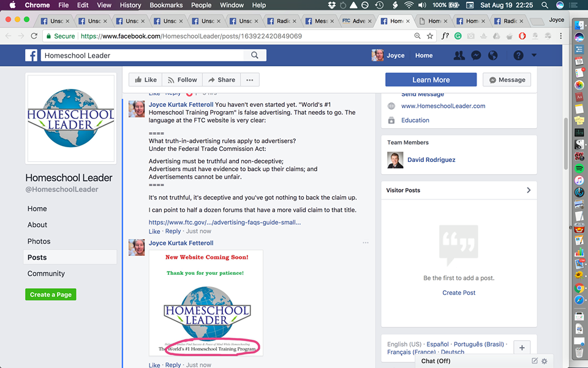This screenshot has height=368, width=588.
Task: Expand the Visitor Posts chevron
Action: pos(529,190)
